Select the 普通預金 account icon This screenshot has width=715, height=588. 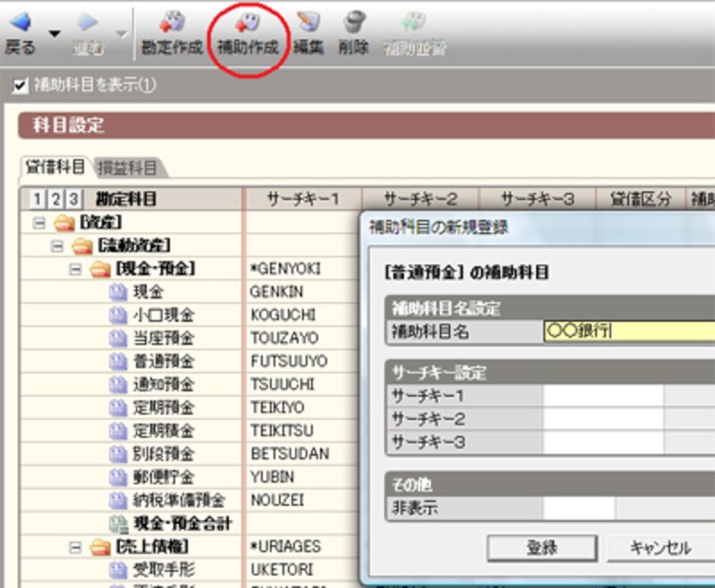click(117, 362)
